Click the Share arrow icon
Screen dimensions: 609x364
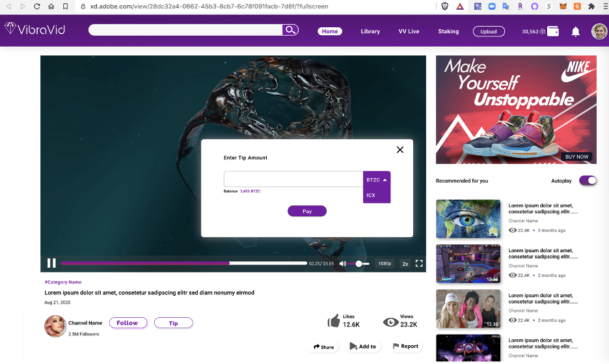(317, 346)
